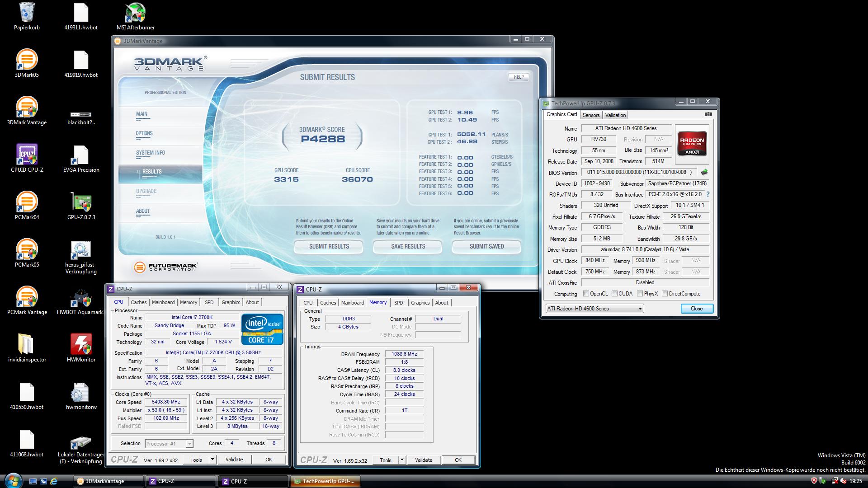Click the HELP button in 3DMark Vantage

coord(519,77)
